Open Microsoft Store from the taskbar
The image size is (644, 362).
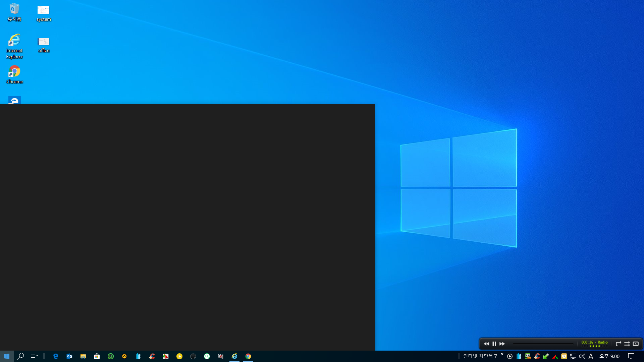tap(97, 356)
